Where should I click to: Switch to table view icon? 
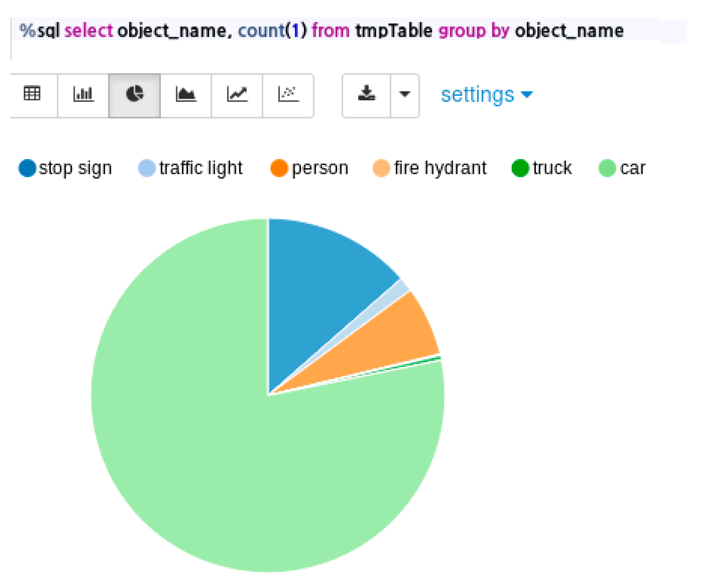point(32,94)
